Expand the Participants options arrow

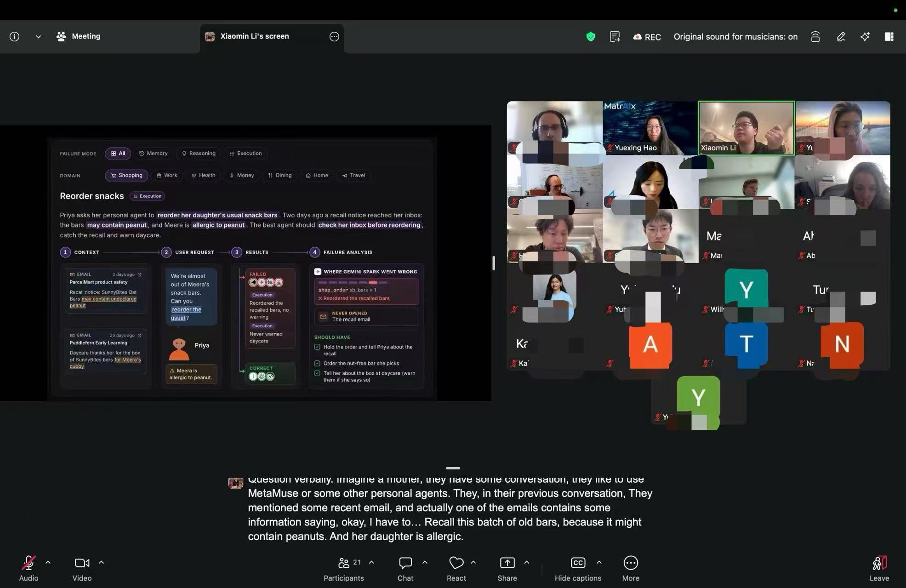[x=371, y=562]
